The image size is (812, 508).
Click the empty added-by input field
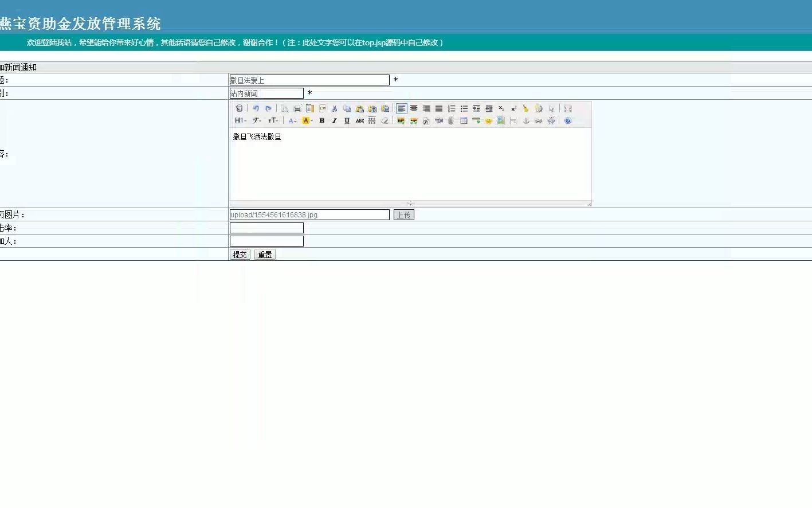tap(266, 241)
